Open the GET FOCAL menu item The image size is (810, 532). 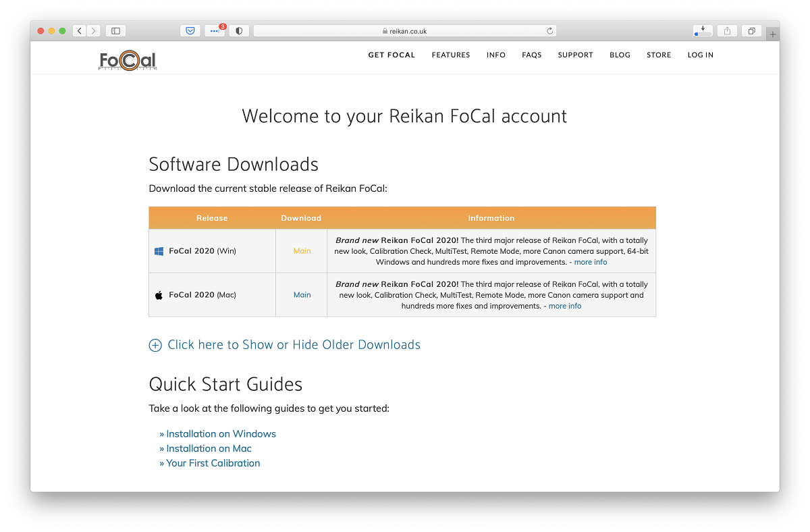(x=391, y=55)
